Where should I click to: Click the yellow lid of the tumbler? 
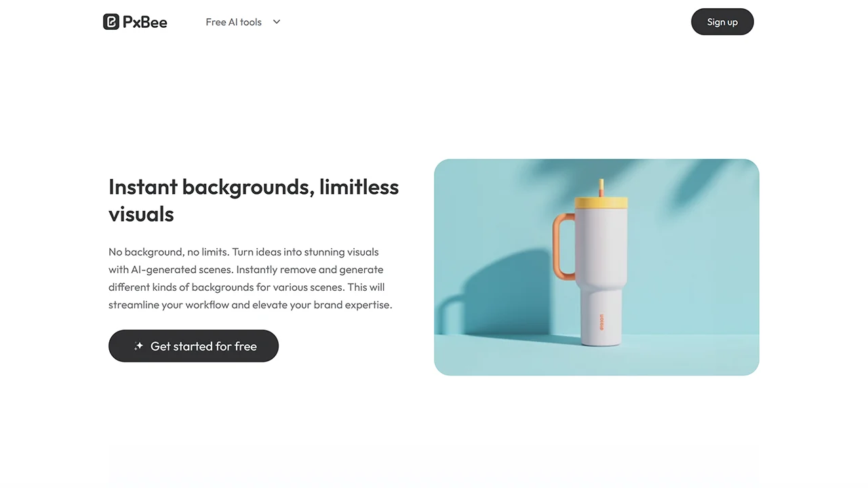click(601, 202)
